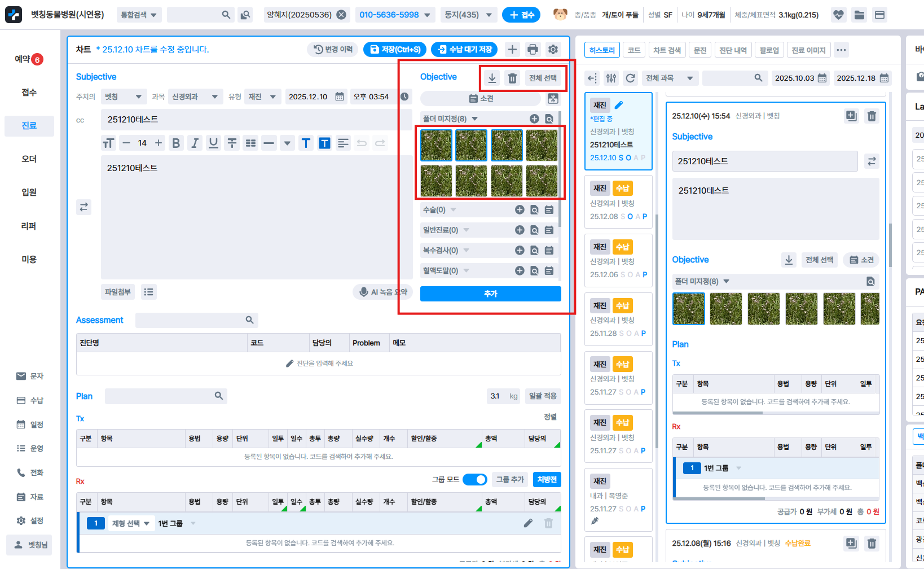Click the 수납 대기 저장 button
Screen dimensions: 924x569
click(x=465, y=49)
